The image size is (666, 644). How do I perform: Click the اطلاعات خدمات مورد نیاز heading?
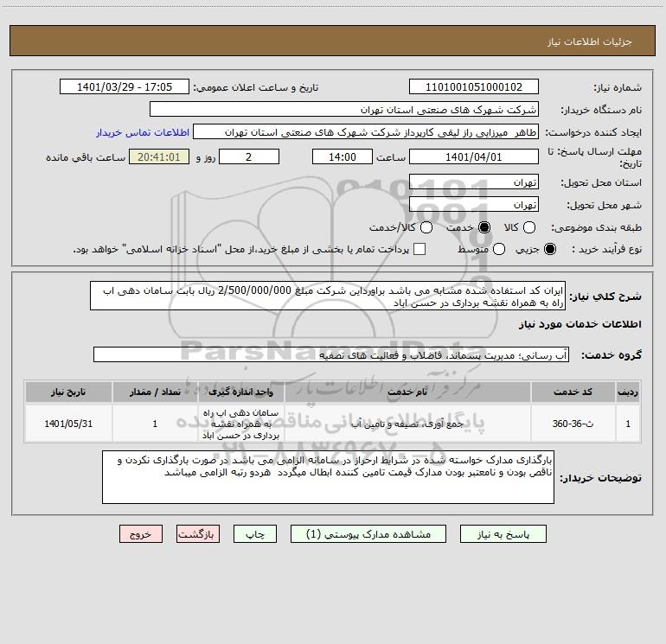tap(580, 324)
